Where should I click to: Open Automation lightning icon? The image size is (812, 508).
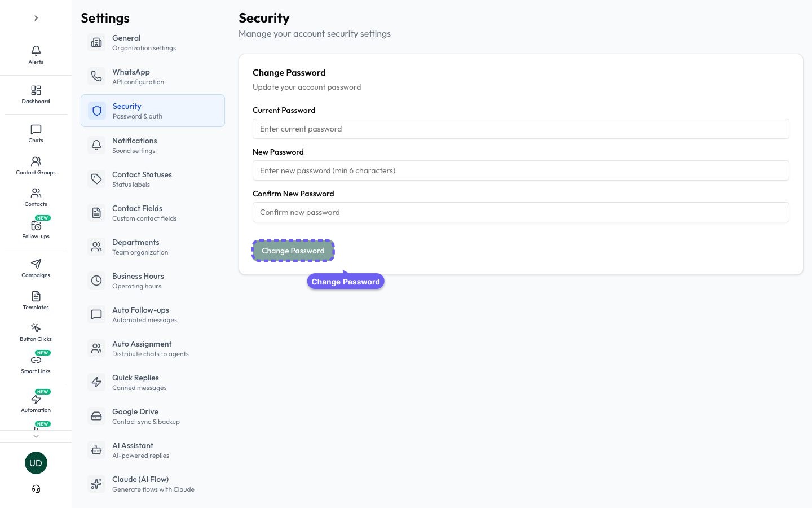(x=36, y=402)
